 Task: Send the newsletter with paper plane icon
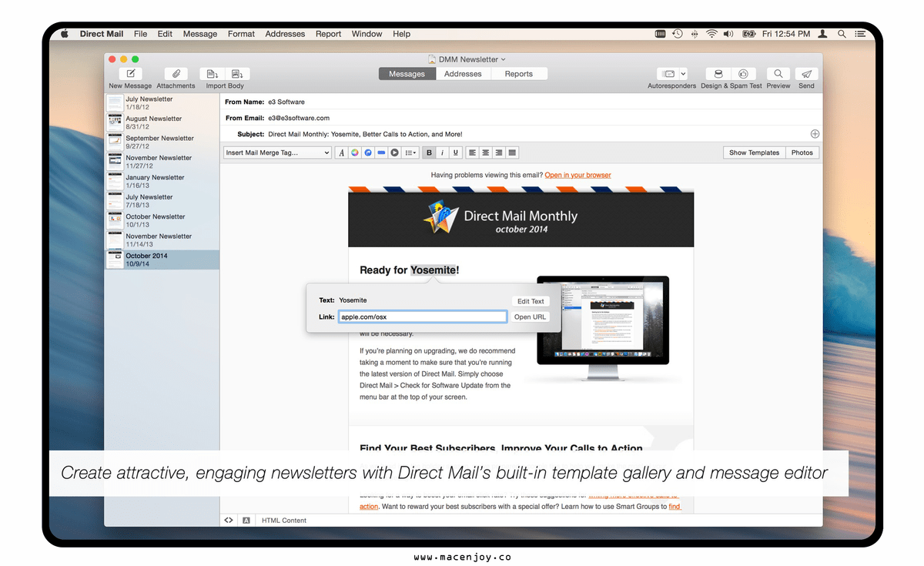(806, 74)
